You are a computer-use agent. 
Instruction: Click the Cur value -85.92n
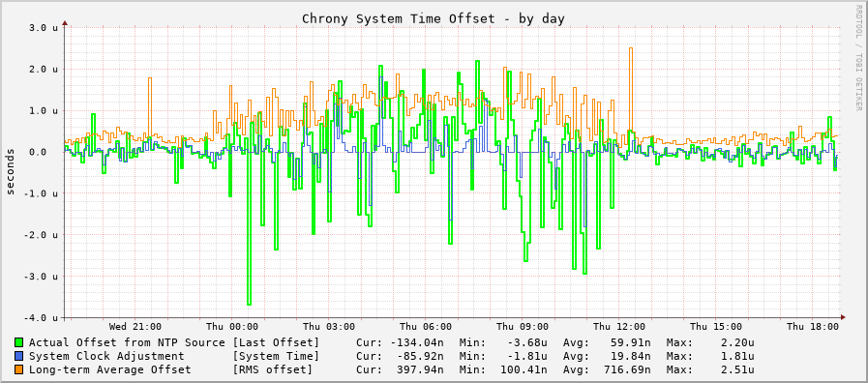420,356
